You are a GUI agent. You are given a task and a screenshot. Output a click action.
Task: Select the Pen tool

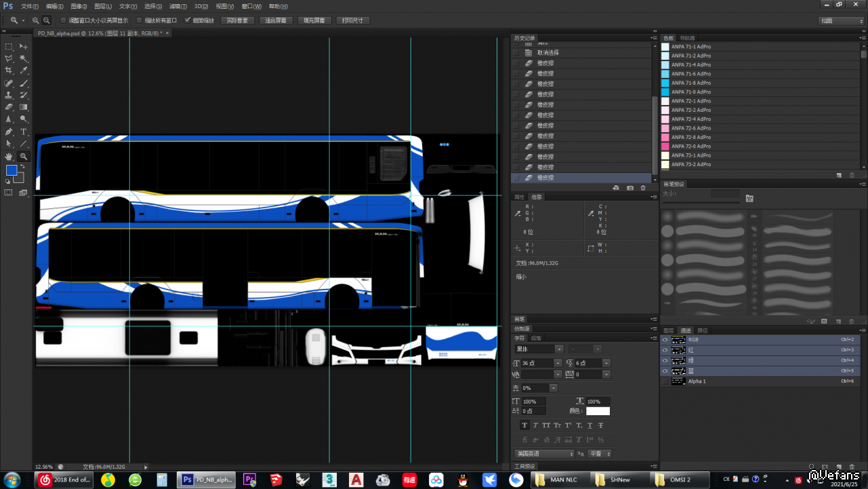click(9, 132)
